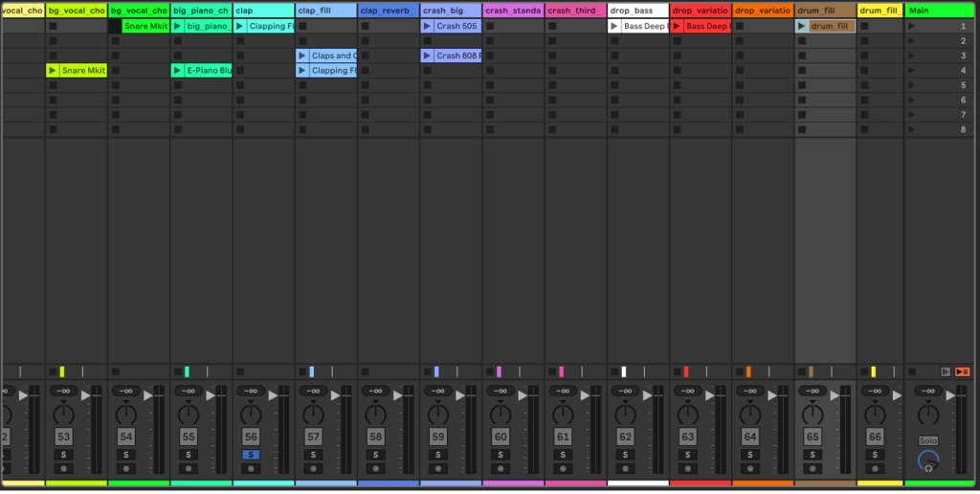The image size is (980, 494).
Task: Stop clips on track 53 via its stop square
Action: click(x=53, y=372)
